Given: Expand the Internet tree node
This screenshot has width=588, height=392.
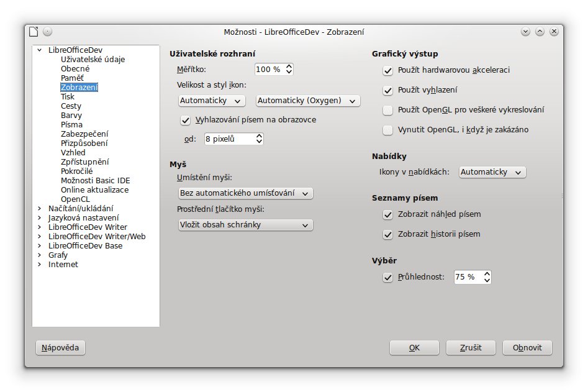Looking at the screenshot, I should (39, 265).
